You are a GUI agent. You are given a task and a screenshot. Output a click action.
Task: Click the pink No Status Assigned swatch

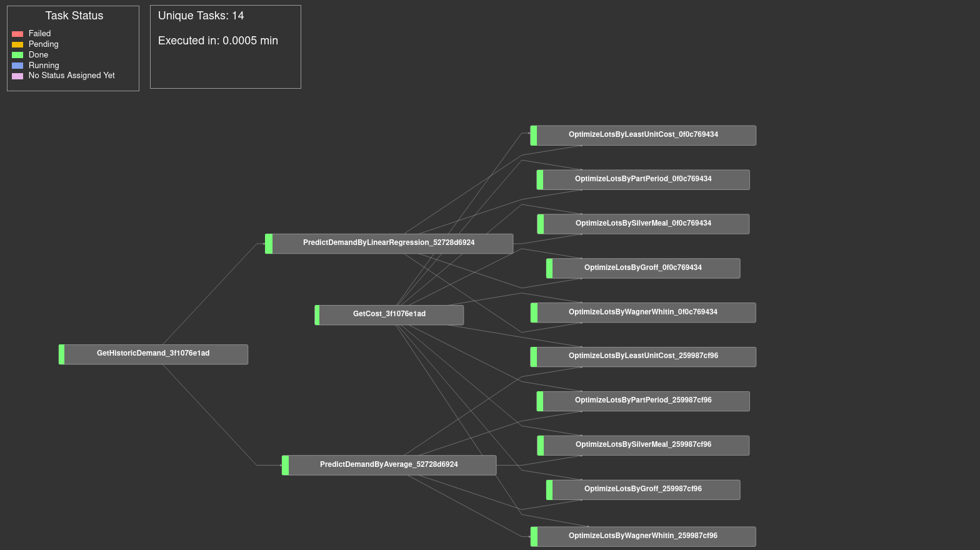(x=17, y=76)
